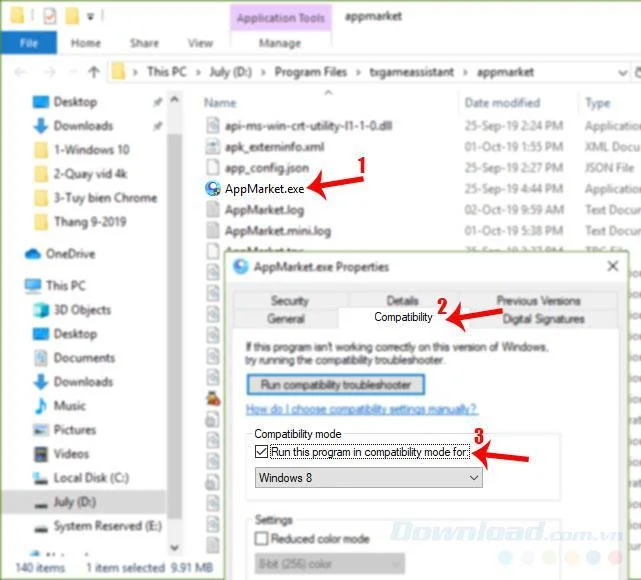Click navigation pane scroll up arrow
Screen dimensions: 641x580
click(175, 99)
